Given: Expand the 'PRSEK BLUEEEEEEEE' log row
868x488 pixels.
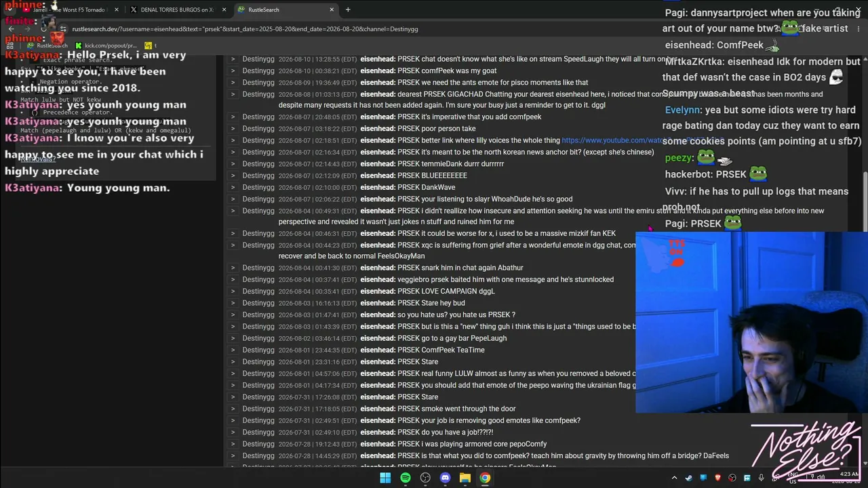Looking at the screenshot, I should coord(233,176).
